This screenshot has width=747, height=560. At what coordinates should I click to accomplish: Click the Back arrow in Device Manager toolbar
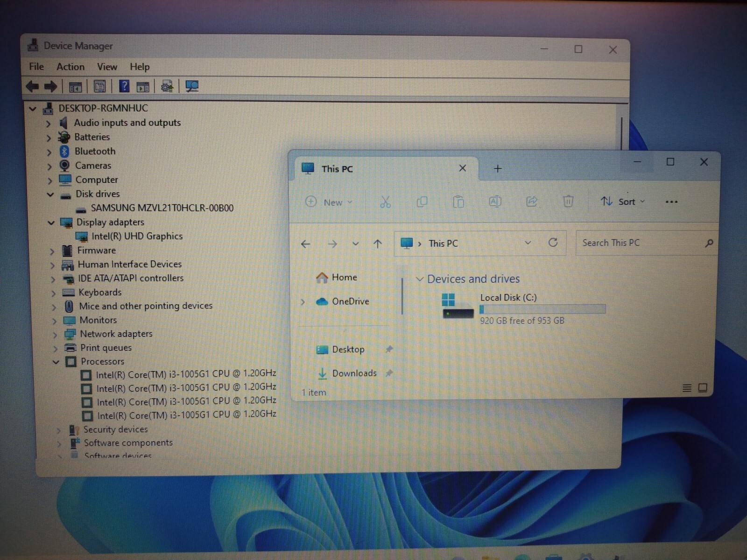(x=32, y=86)
